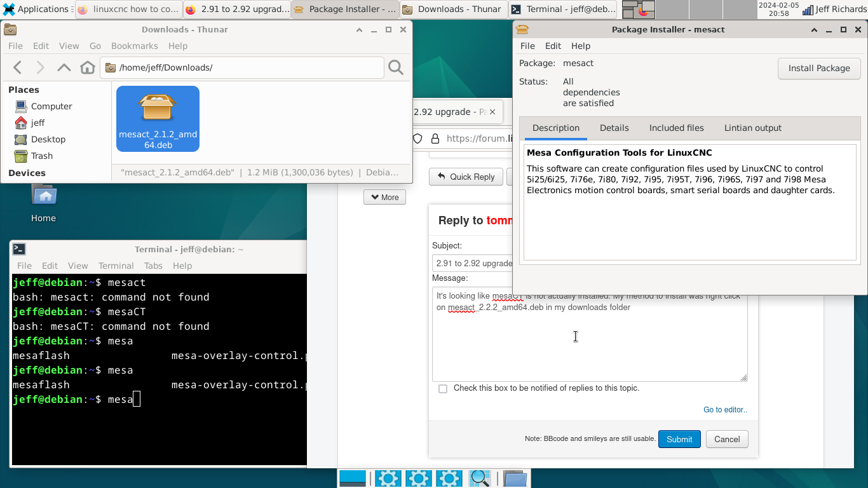Open Thunar View menu
Viewport: 868px width, 488px height.
tap(69, 46)
